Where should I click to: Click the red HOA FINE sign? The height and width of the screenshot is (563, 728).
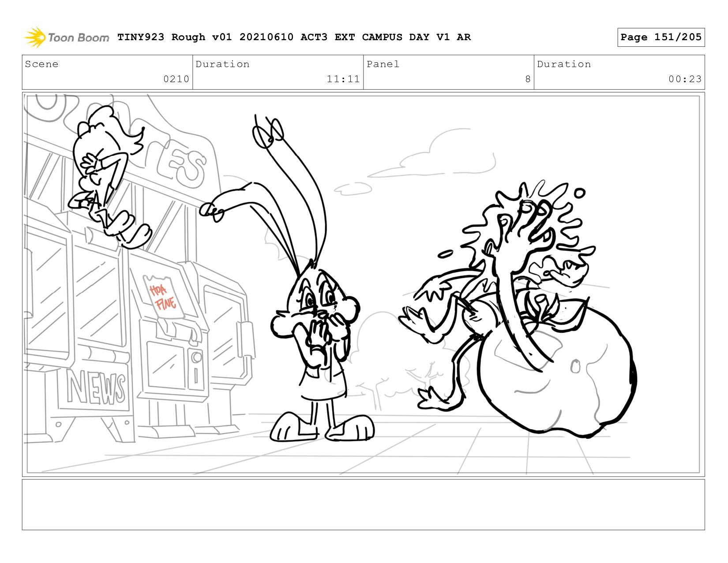(163, 297)
